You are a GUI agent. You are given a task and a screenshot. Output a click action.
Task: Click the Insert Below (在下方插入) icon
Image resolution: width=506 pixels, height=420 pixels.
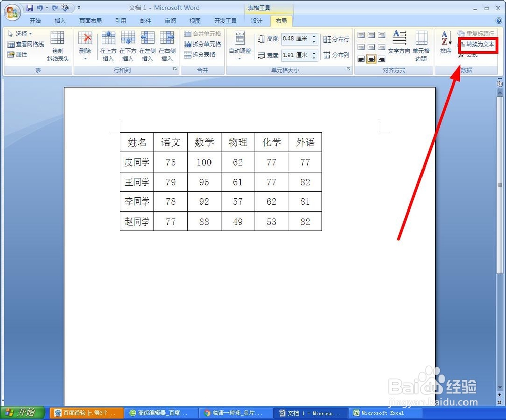tap(128, 38)
